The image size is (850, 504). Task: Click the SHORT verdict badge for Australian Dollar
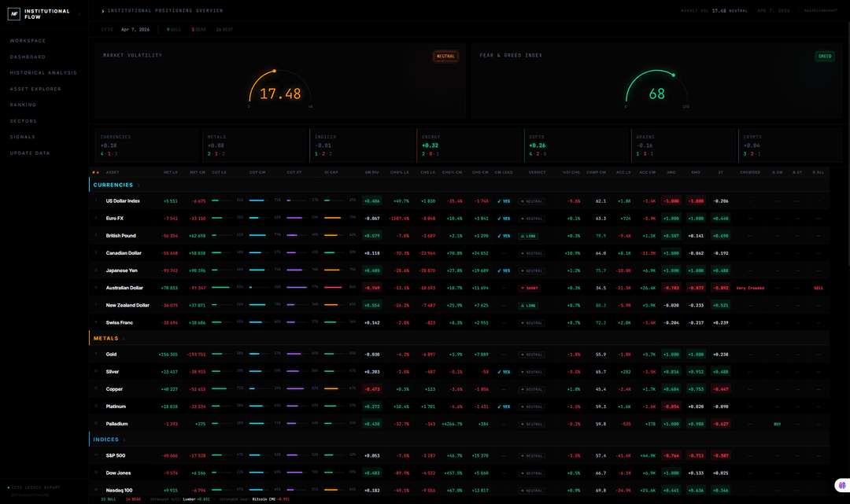click(529, 288)
